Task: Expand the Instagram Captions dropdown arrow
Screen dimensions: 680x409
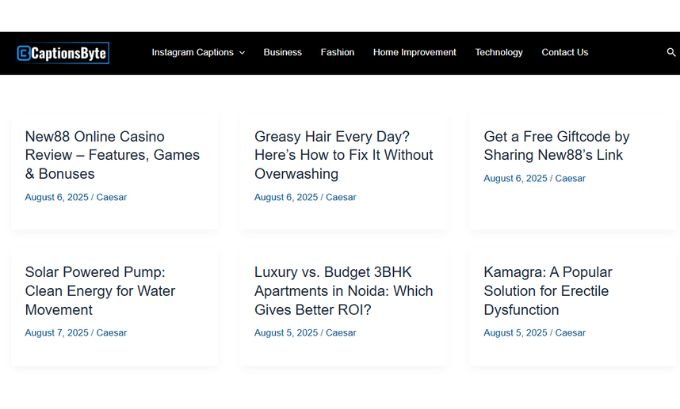Action: (x=242, y=53)
